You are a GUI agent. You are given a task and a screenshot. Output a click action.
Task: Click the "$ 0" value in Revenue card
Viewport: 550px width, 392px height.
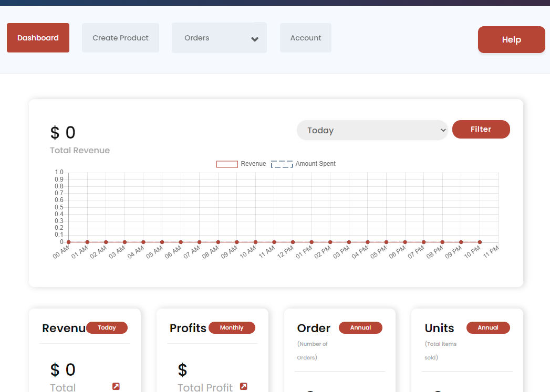[x=63, y=369]
